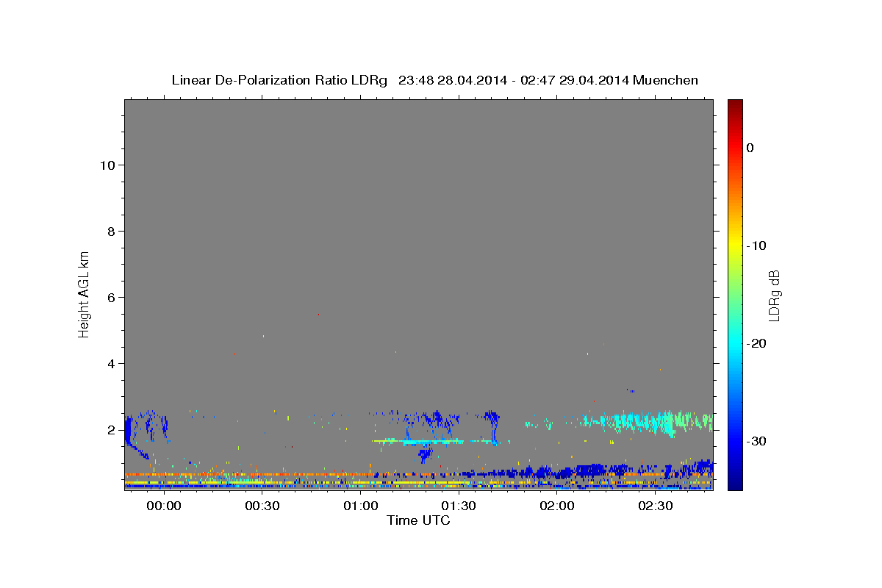Screen dimensions: 882x588
Task: Click the 00:30 time axis label
Action: 262,506
